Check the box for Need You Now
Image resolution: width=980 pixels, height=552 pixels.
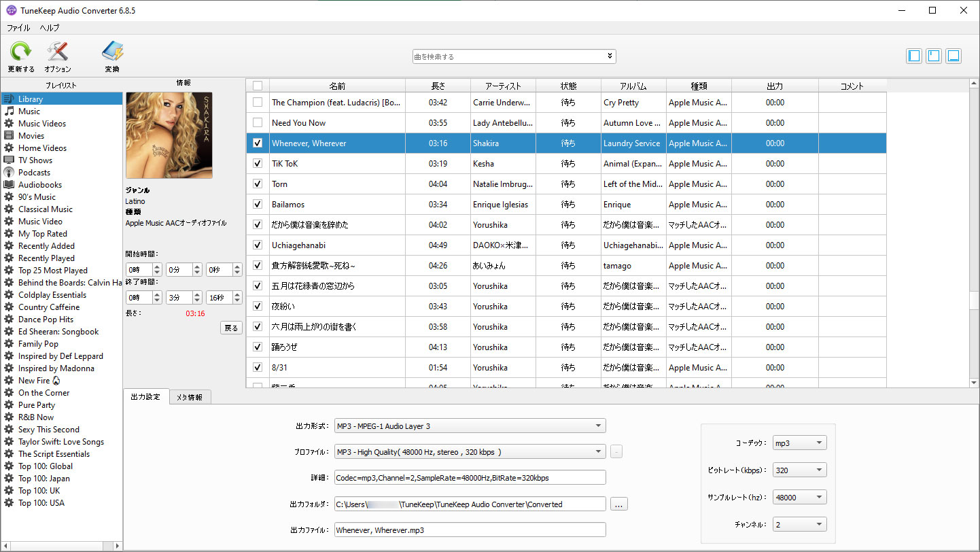tap(257, 123)
